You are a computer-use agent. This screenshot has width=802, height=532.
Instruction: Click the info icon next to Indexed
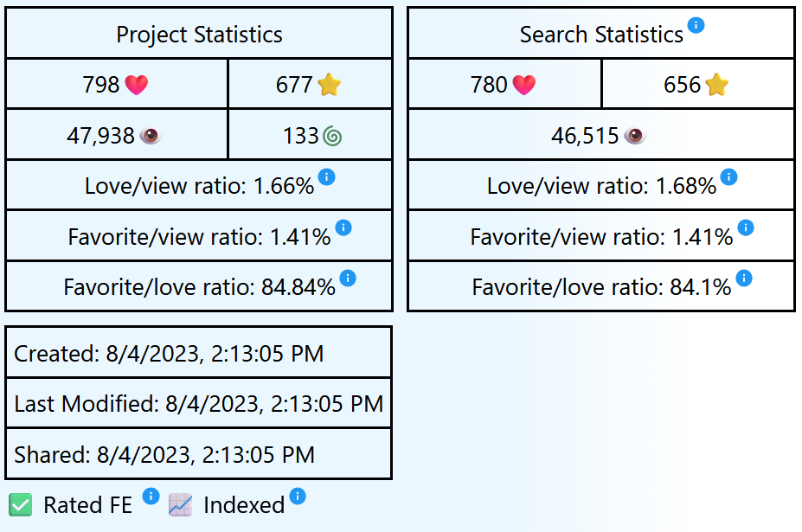coord(298,496)
